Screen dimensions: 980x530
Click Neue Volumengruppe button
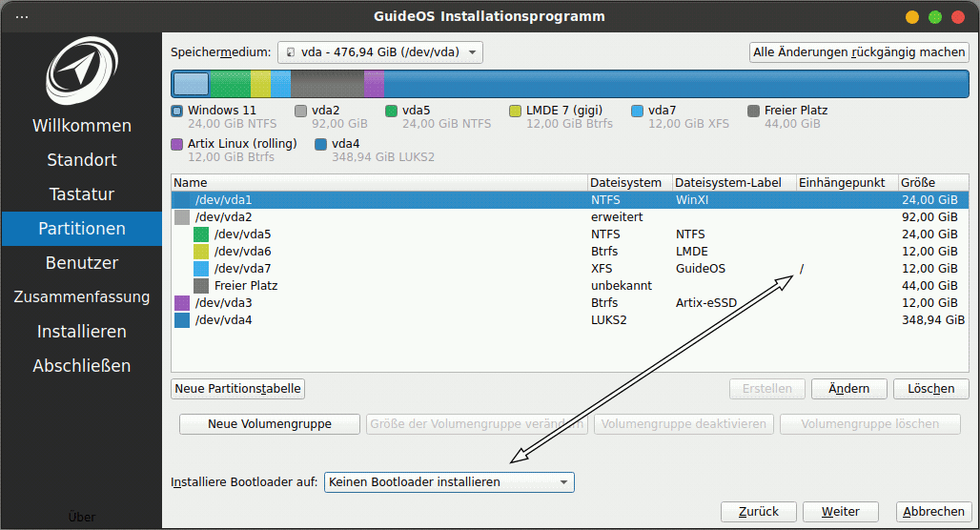pyautogui.click(x=270, y=424)
